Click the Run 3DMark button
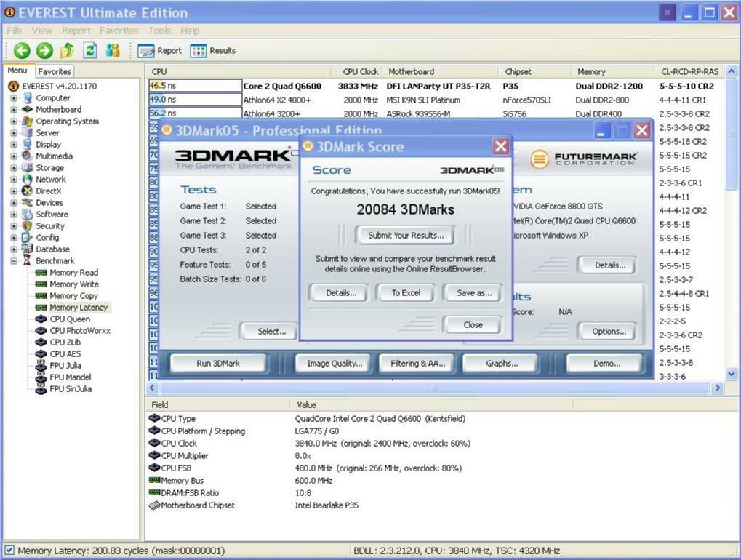This screenshot has height=560, width=741. (218, 364)
